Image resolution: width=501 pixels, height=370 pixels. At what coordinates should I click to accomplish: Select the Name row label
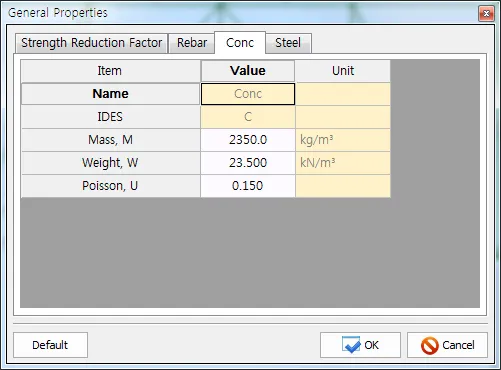[110, 94]
